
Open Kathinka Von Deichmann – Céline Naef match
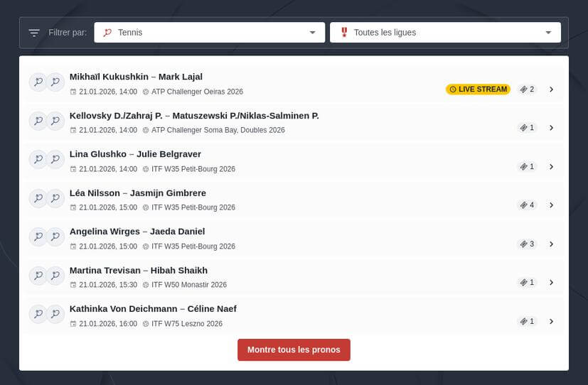pos(551,322)
